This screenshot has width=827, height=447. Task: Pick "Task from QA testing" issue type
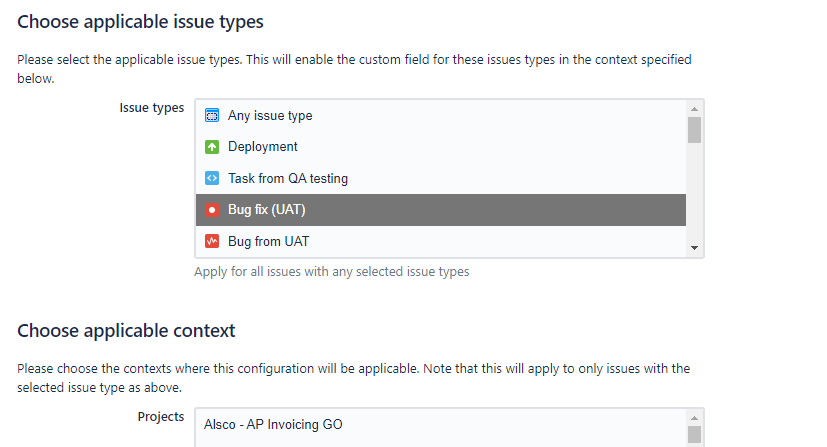point(288,179)
